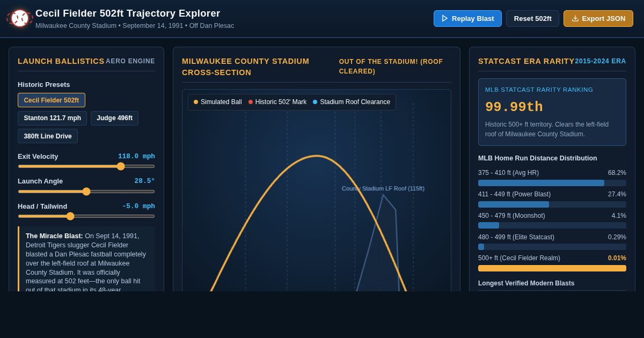This screenshot has height=338, width=644.
Task: Click the 375 - 410 ft (Avg HR) bar
Action: point(552,183)
